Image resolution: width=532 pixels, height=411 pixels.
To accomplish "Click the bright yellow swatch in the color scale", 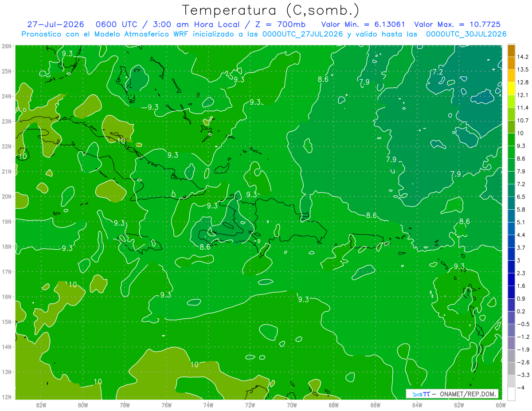I will (x=511, y=89).
